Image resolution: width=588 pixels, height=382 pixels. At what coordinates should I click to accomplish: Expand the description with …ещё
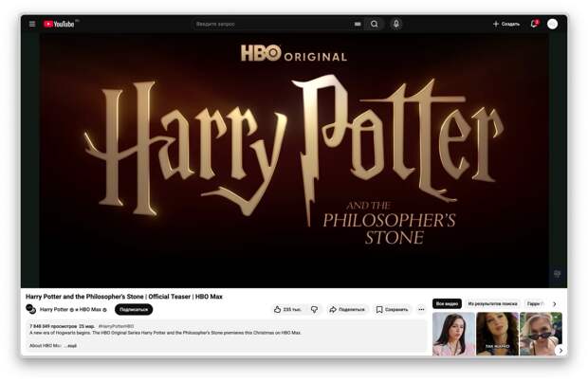click(x=71, y=346)
